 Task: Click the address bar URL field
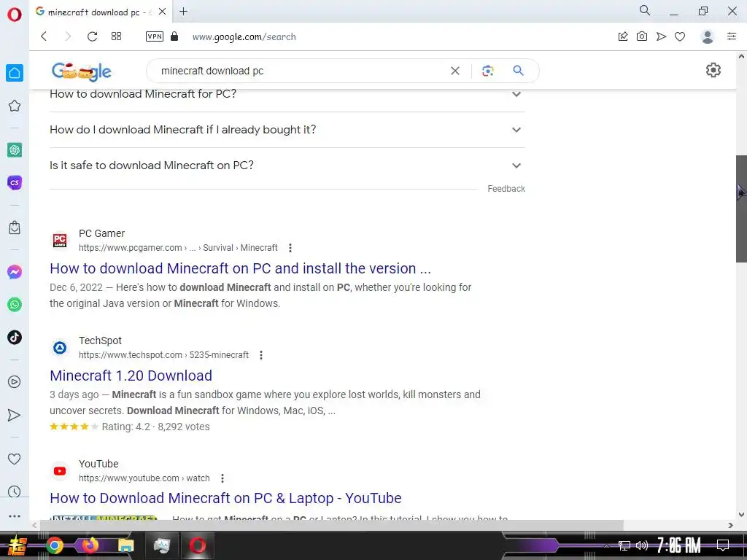pos(244,36)
